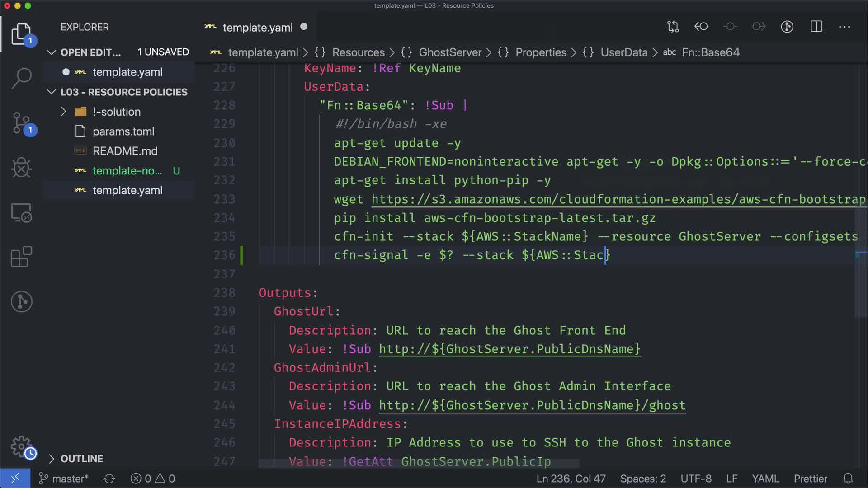Open the Remote Explorer view
868x488 pixels.
coord(21,212)
